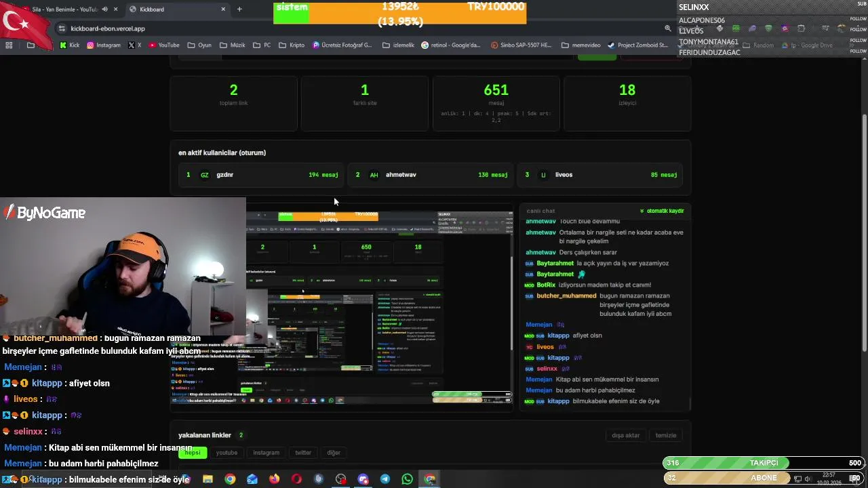
Task: Click butcher_muhammed username in canlı chat
Action: [566, 296]
